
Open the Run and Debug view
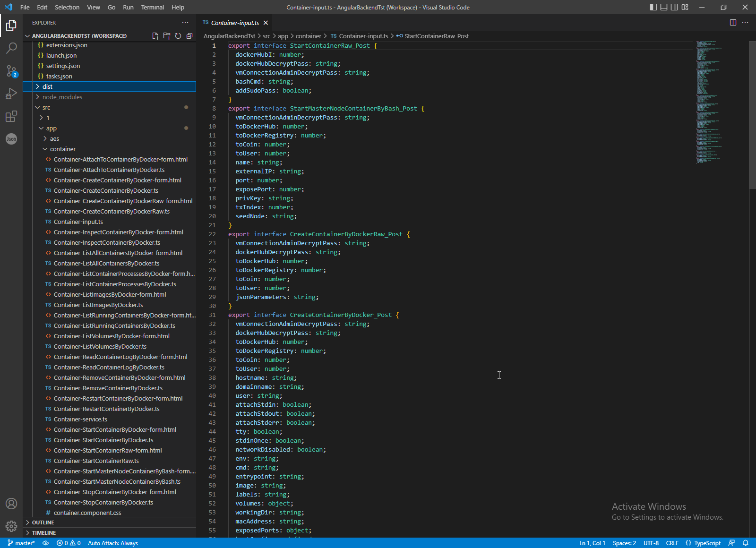[x=11, y=94]
